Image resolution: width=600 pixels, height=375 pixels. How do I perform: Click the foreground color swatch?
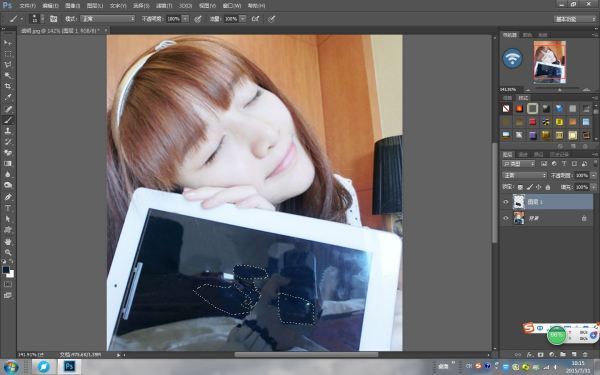coord(6,270)
